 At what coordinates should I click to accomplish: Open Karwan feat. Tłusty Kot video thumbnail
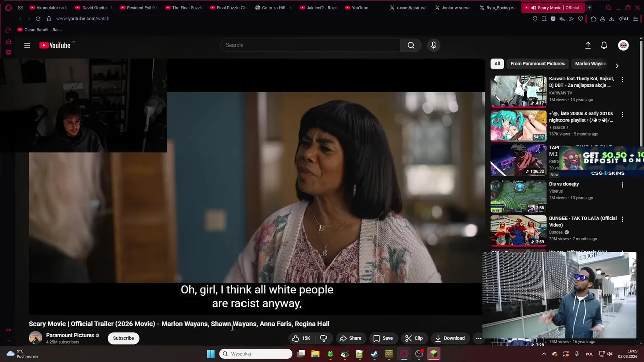pos(518,92)
